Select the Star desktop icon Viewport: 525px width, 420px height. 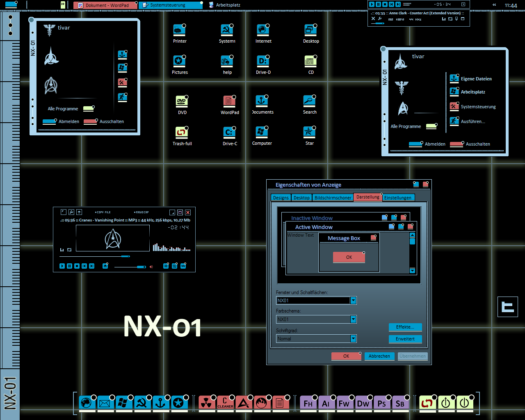(x=309, y=136)
